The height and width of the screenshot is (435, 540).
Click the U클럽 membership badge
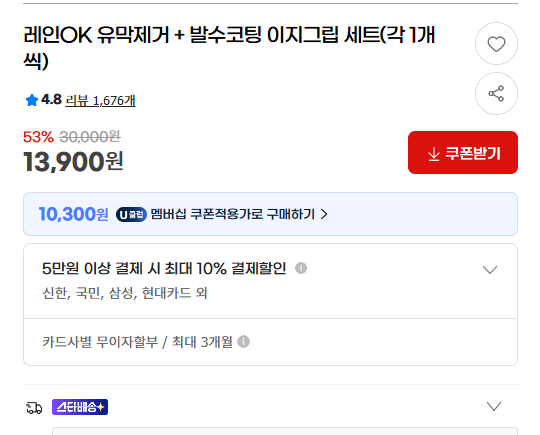point(131,215)
